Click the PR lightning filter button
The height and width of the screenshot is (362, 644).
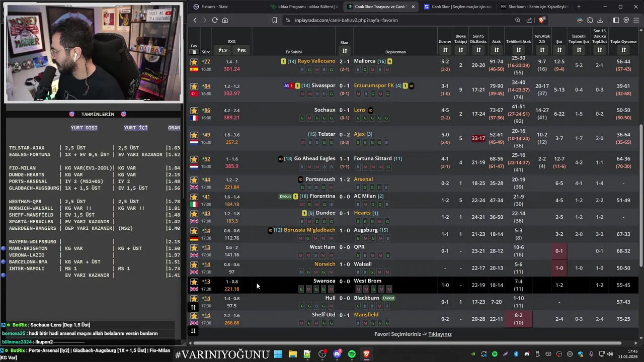tap(241, 50)
